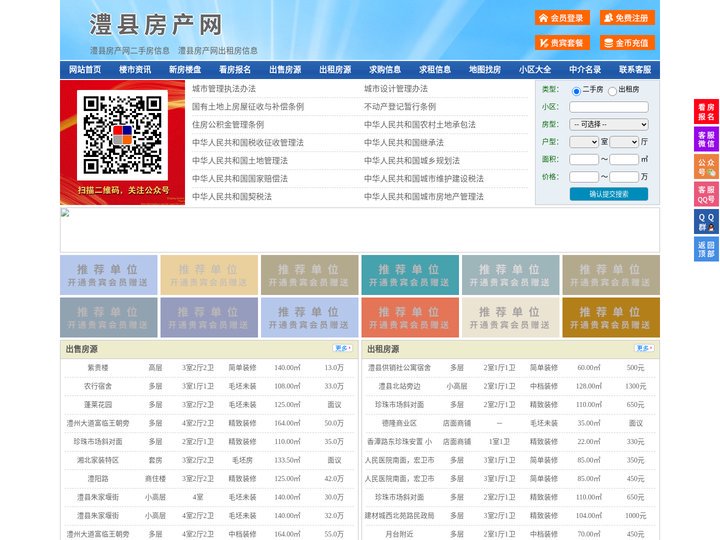This screenshot has width=720, height=540.
Task: Click the 澧县房产网 site logo
Action: pyautogui.click(x=156, y=25)
